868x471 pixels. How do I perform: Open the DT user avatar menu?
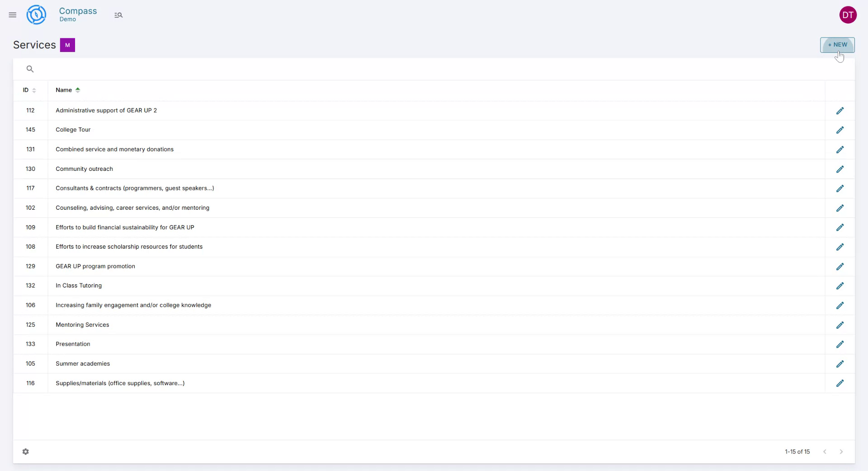coord(848,15)
